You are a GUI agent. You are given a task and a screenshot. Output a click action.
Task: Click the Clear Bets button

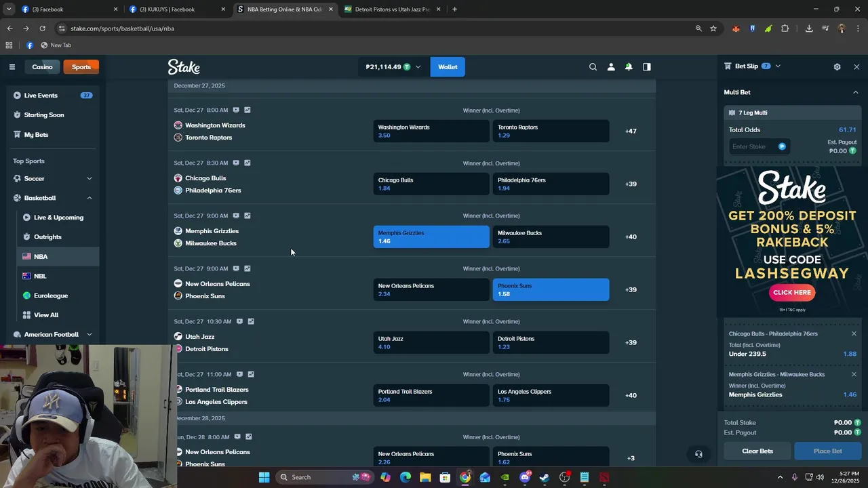click(x=757, y=451)
